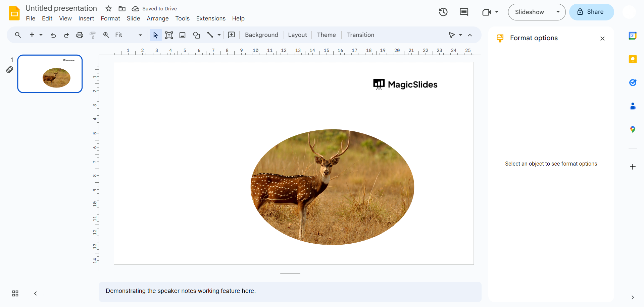Viewport: 644px width, 307px height.
Task: Open version history clock icon
Action: (443, 12)
